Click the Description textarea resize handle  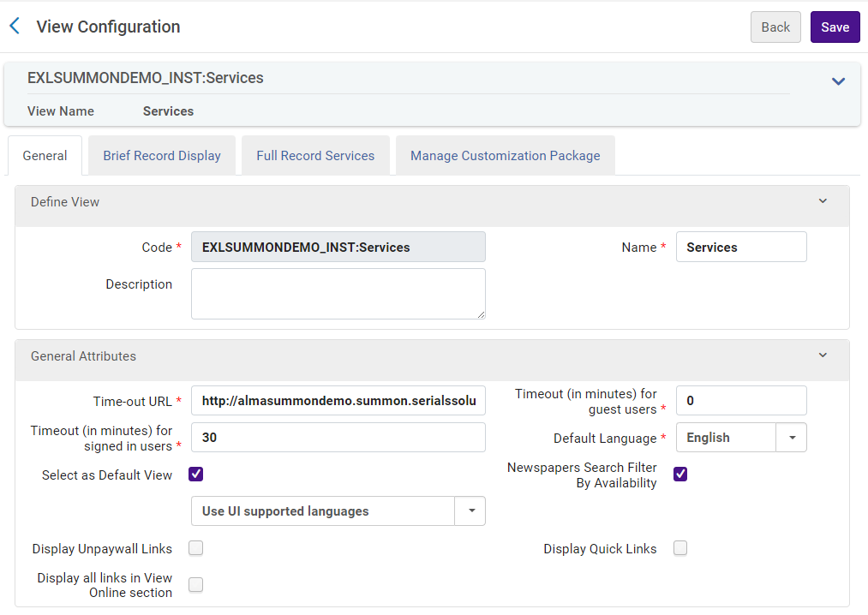481,314
